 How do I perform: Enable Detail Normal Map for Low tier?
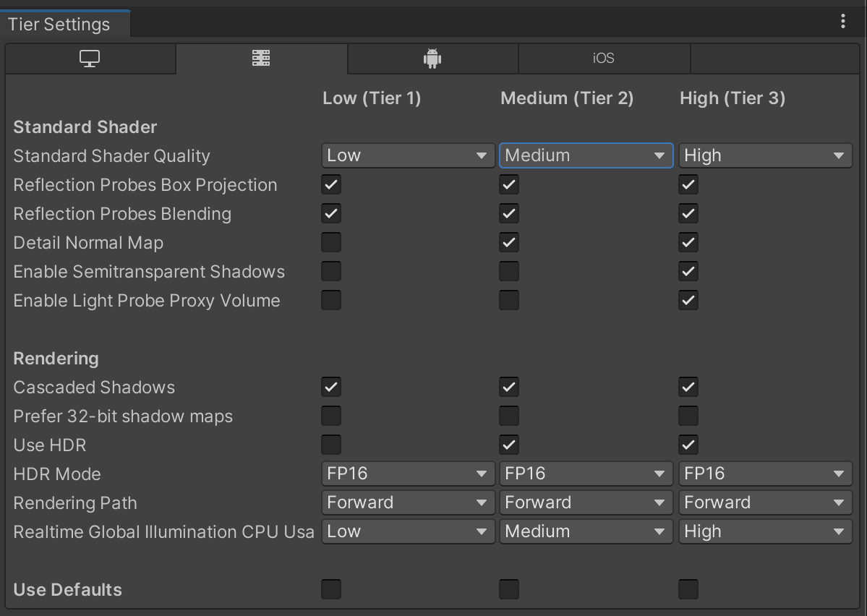[x=331, y=242]
